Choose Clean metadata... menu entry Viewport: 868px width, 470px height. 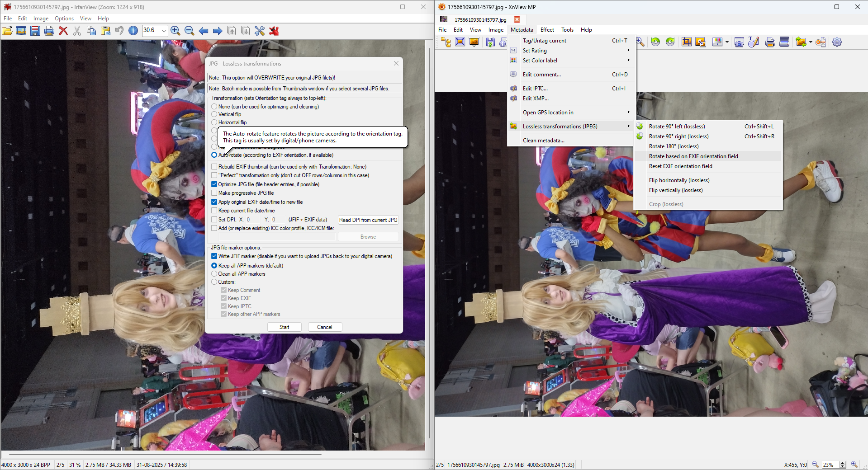572,141
